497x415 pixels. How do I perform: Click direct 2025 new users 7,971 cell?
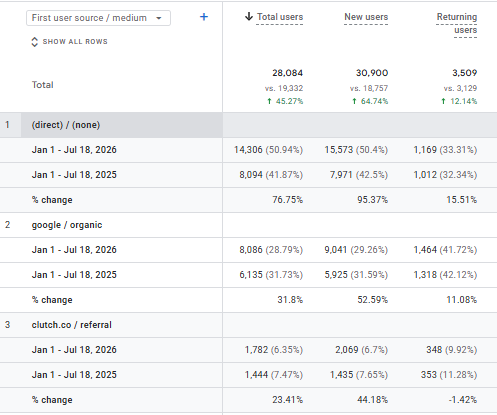point(359,175)
